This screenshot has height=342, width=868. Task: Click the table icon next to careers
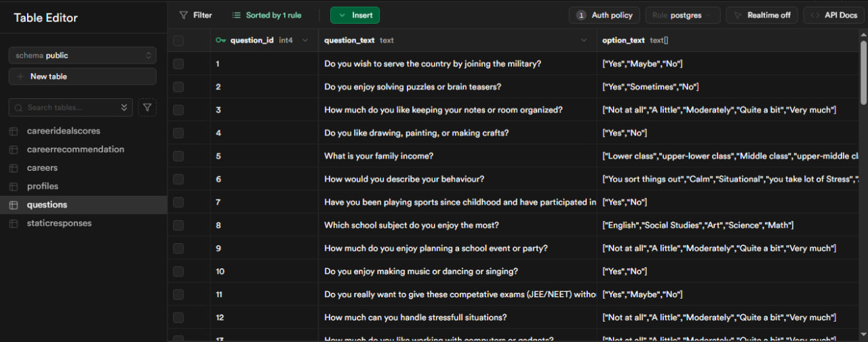(14, 168)
